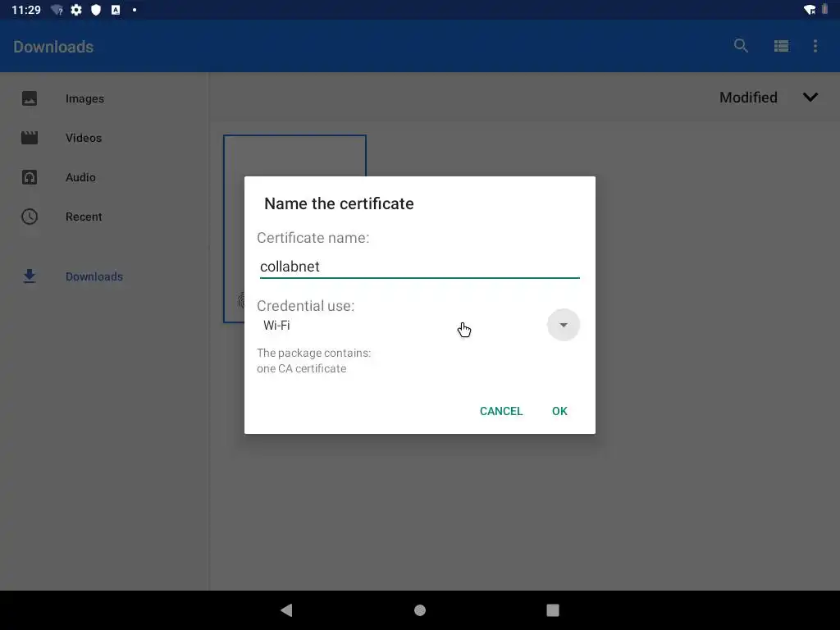840x630 pixels.
Task: Cancel the certificate naming dialog
Action: [x=501, y=411]
